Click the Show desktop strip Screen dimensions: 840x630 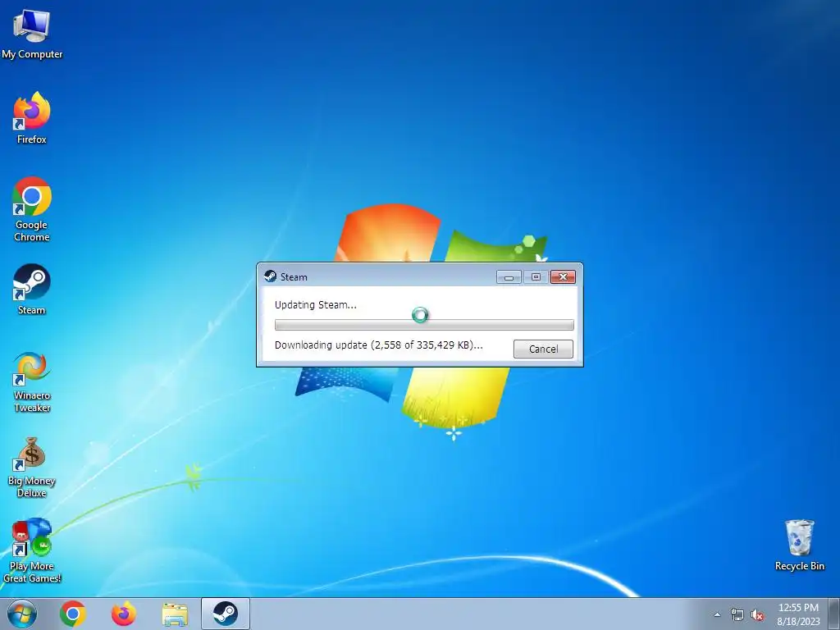(834, 614)
